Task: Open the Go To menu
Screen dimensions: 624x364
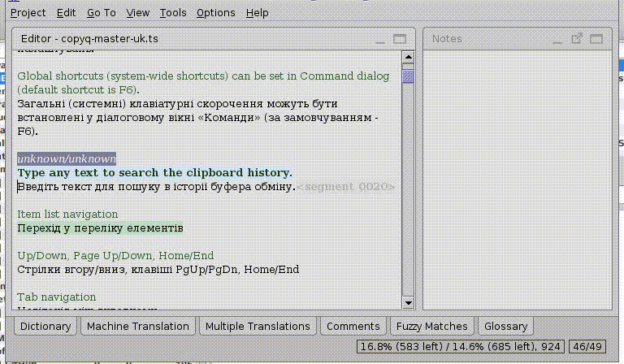Action: tap(102, 13)
